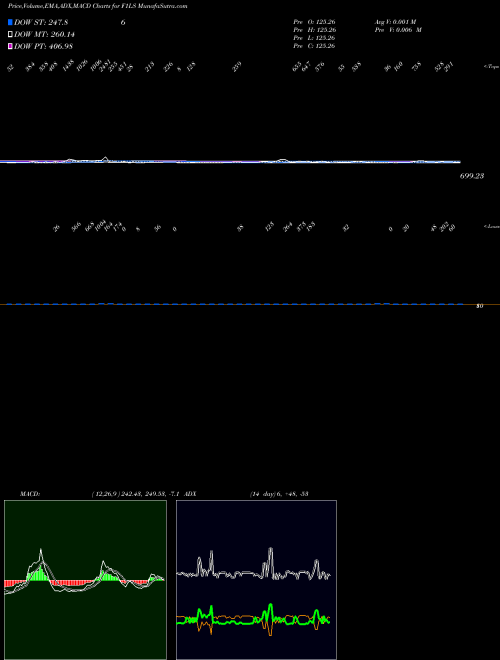Click the MACD histogram chart thumbnail
The image size is (500, 660).
tap(85, 580)
